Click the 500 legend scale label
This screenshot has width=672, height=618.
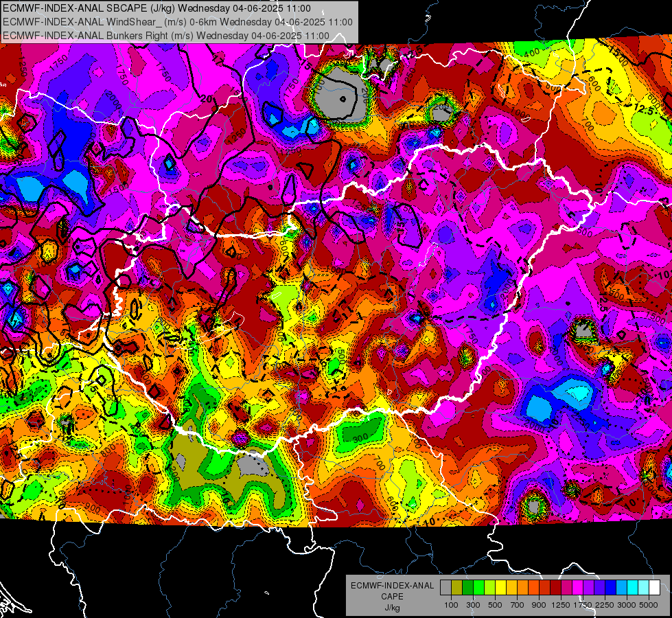click(495, 605)
